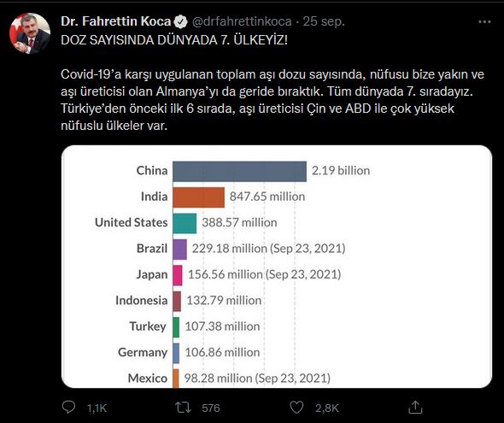Click the tweet headline text DOZ SAYISINDA
The image size is (504, 423).
point(108,40)
